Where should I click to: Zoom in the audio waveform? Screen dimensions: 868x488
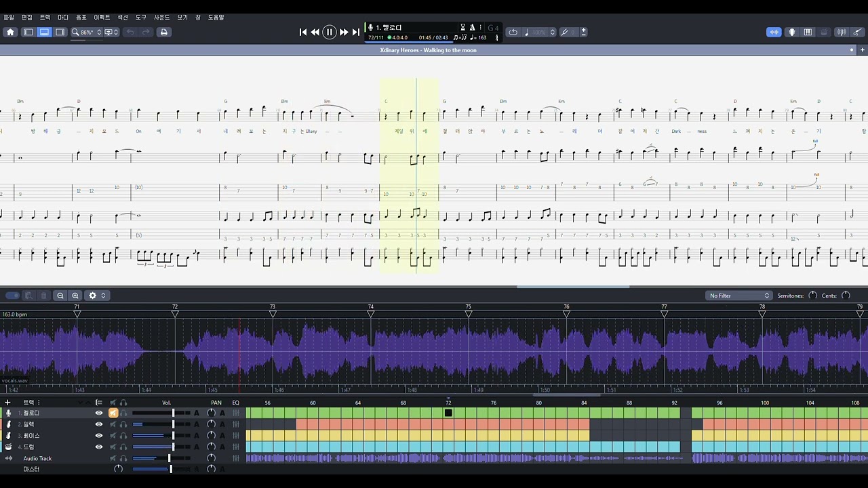coord(75,296)
